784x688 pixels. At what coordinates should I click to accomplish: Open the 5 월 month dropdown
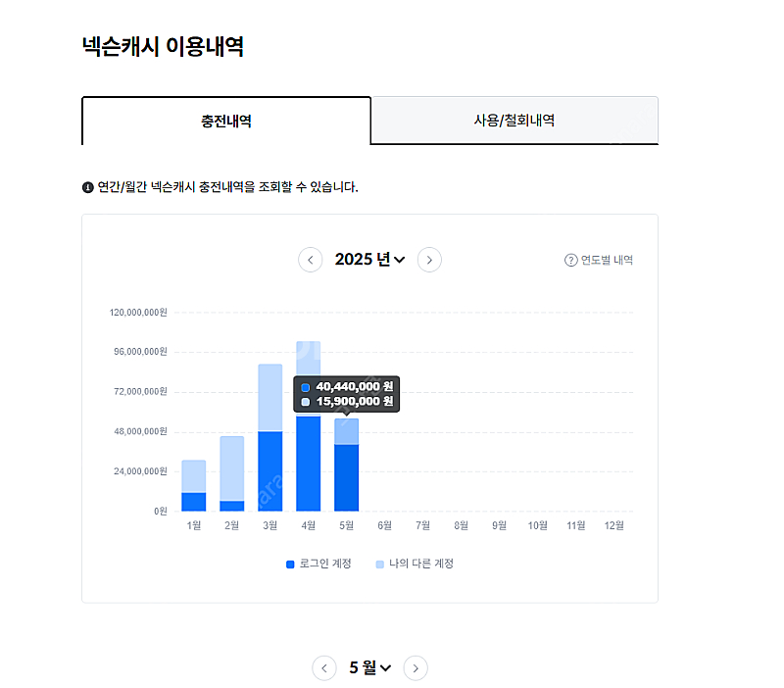370,667
